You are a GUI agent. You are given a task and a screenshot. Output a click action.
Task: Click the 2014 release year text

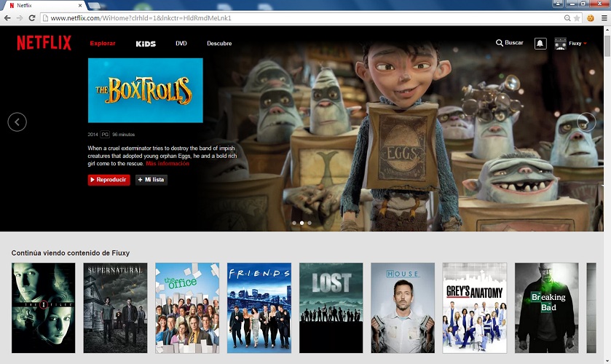click(92, 135)
